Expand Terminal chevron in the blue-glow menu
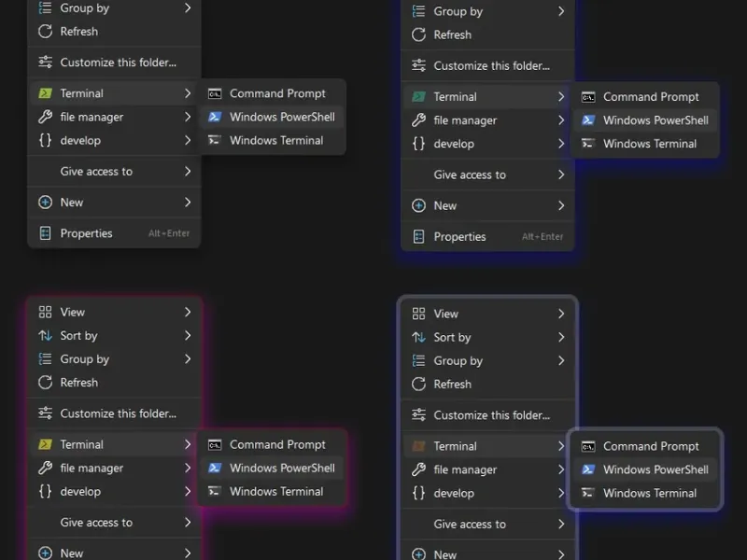Viewport: 747px width, 560px height. tap(561, 97)
